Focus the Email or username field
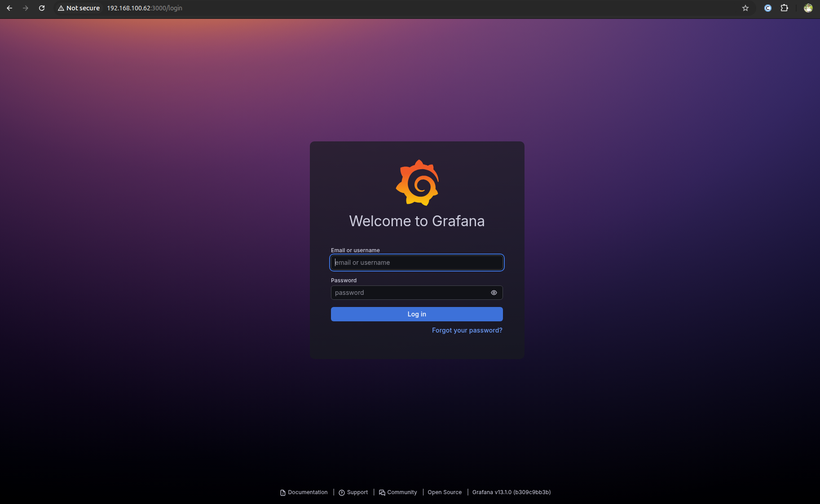This screenshot has height=504, width=820. pos(417,263)
